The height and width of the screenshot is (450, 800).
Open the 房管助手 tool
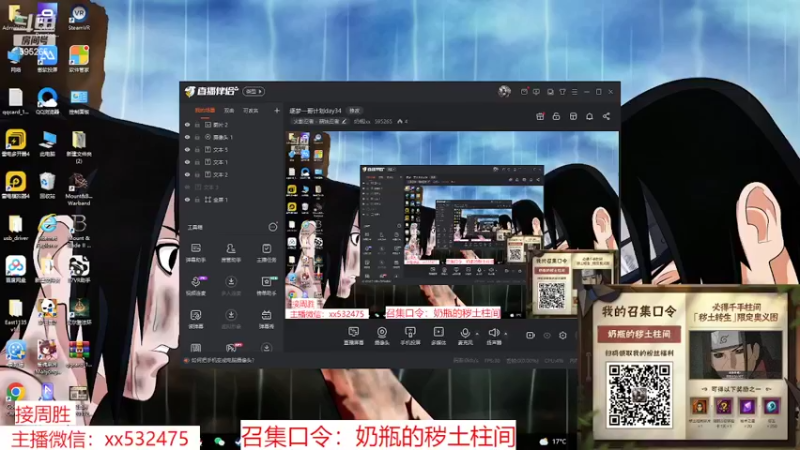click(x=231, y=253)
